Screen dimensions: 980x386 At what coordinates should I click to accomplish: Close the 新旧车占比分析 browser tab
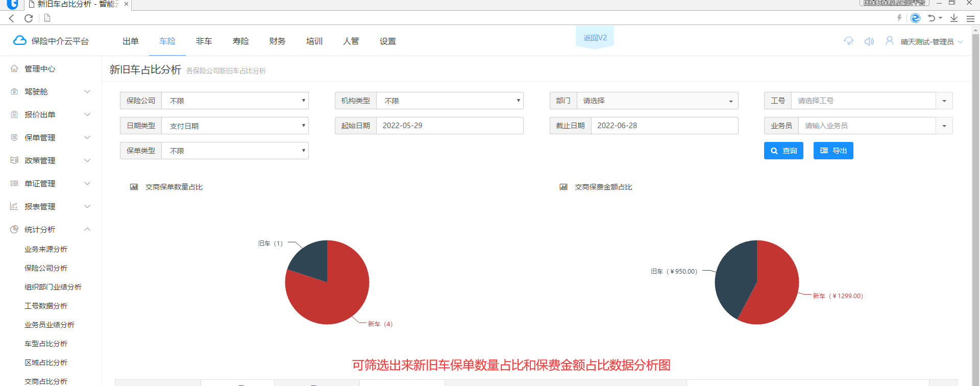(126, 4)
